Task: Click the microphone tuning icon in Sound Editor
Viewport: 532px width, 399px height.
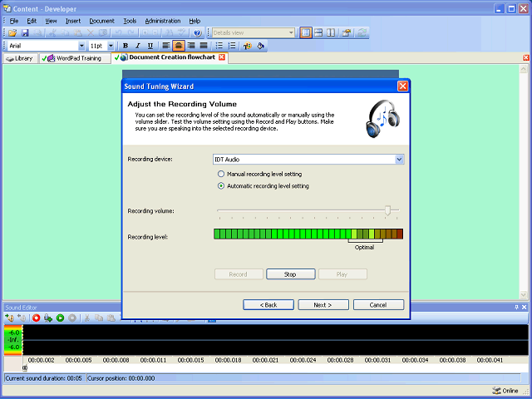Action: 48,318
